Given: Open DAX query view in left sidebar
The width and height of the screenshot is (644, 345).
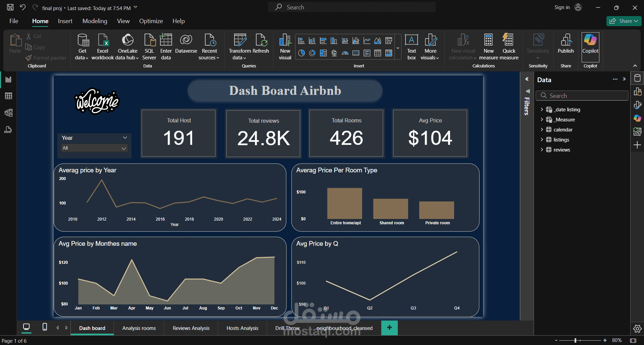Looking at the screenshot, I should (x=8, y=130).
